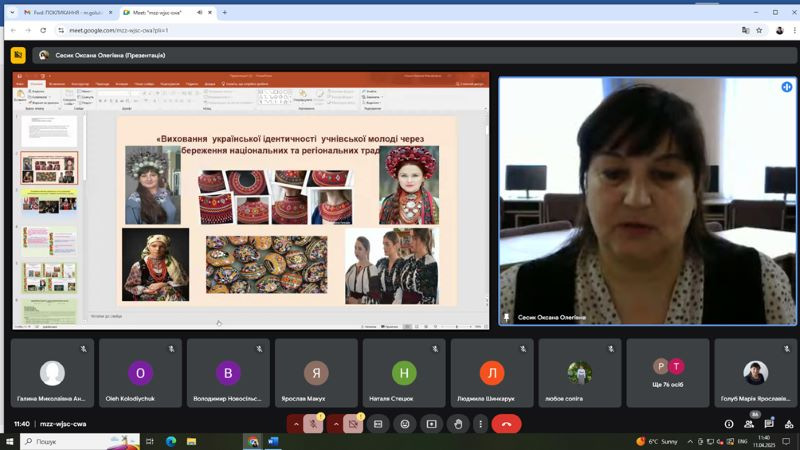Screen dimensions: 800x450
Task: Select the любов сопіга participant tile
Action: click(580, 373)
